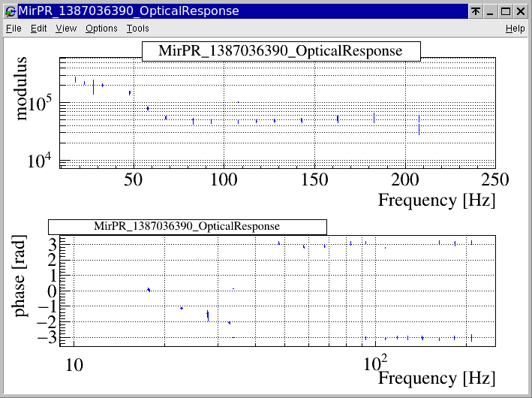Select the lower phase plot's title box
Image resolution: width=532 pixels, height=398 pixels.
(x=187, y=226)
